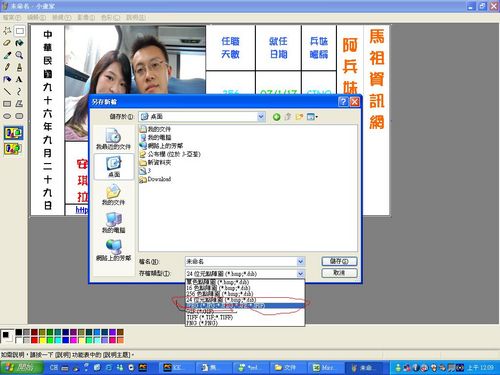
Task: Open the 影像 Image menu in Paint
Action: [x=86, y=17]
